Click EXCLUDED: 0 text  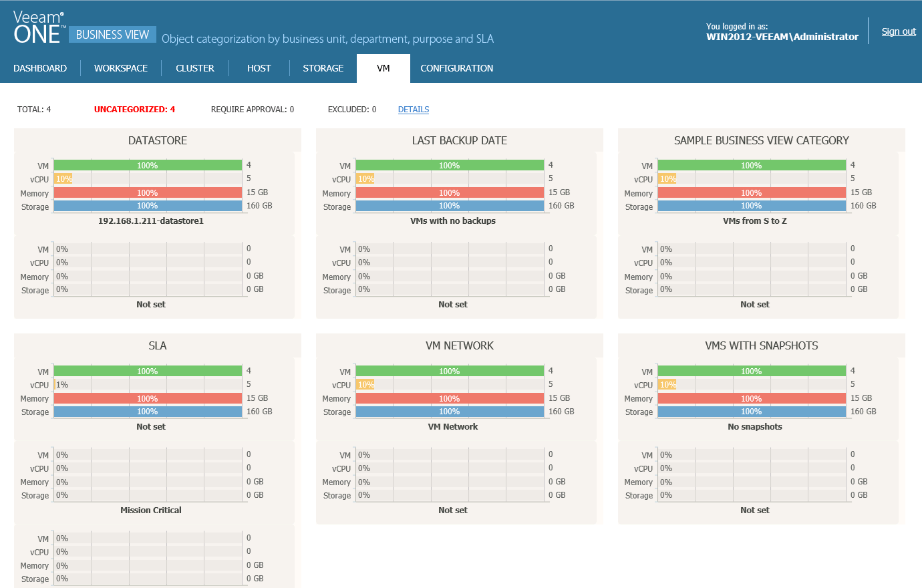click(352, 110)
